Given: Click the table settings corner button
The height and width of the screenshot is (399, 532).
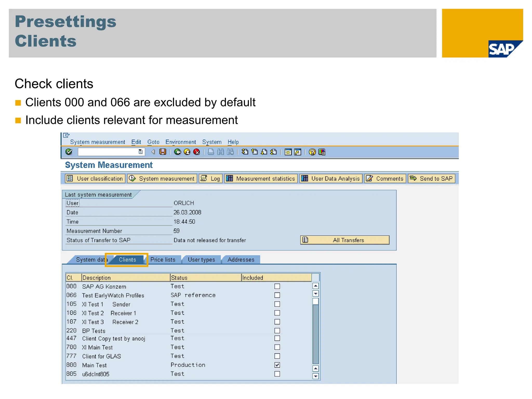Looking at the screenshot, I should tap(316, 277).
